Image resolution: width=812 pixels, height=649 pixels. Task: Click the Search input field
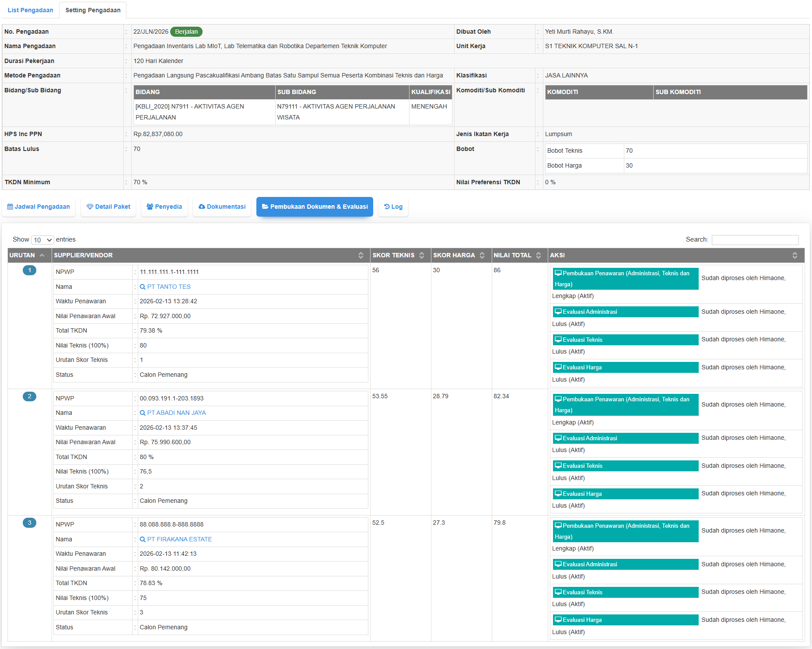pyautogui.click(x=755, y=240)
